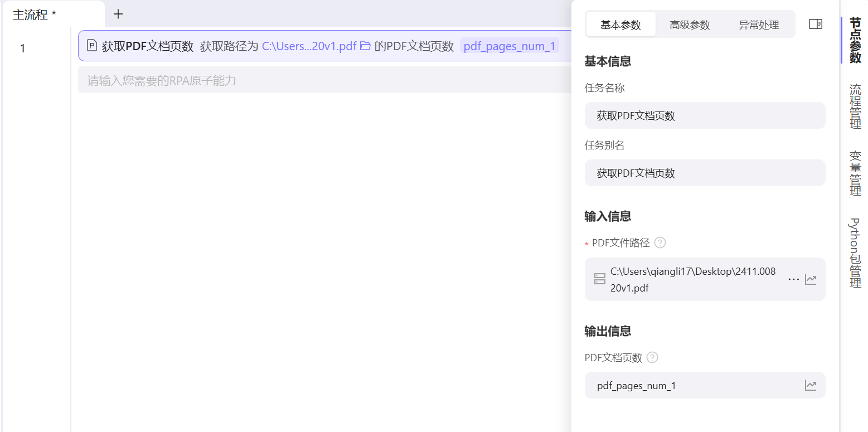Switch to the 异常处理 tab

point(759,24)
